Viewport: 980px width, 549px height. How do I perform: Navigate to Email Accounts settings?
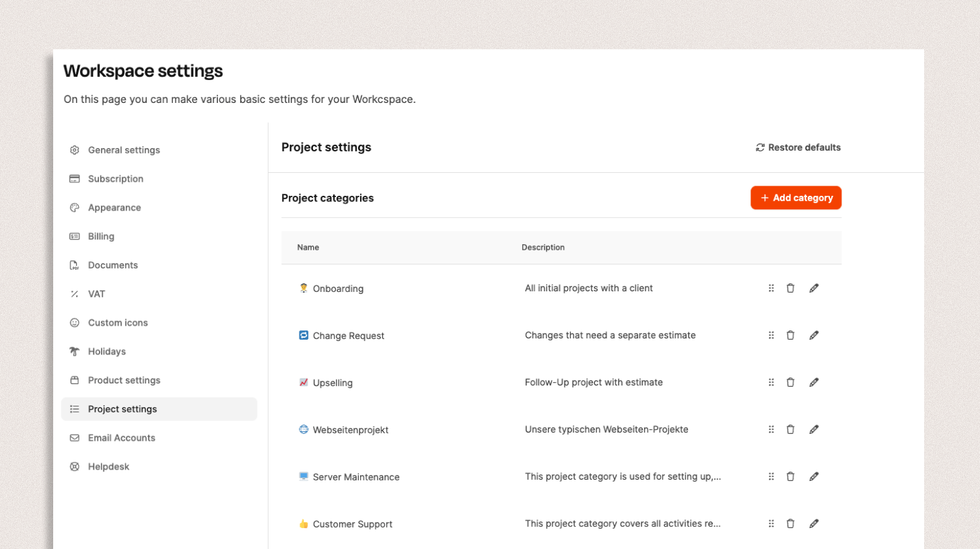pyautogui.click(x=121, y=438)
